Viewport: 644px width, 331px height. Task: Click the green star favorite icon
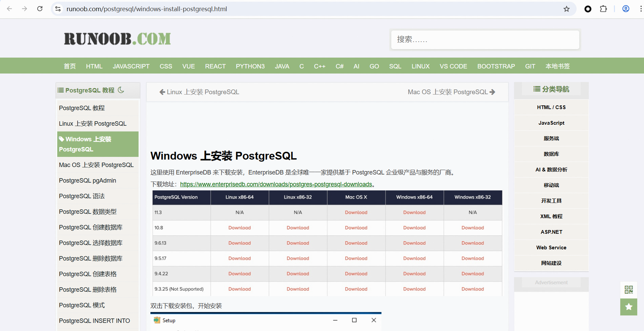click(628, 307)
